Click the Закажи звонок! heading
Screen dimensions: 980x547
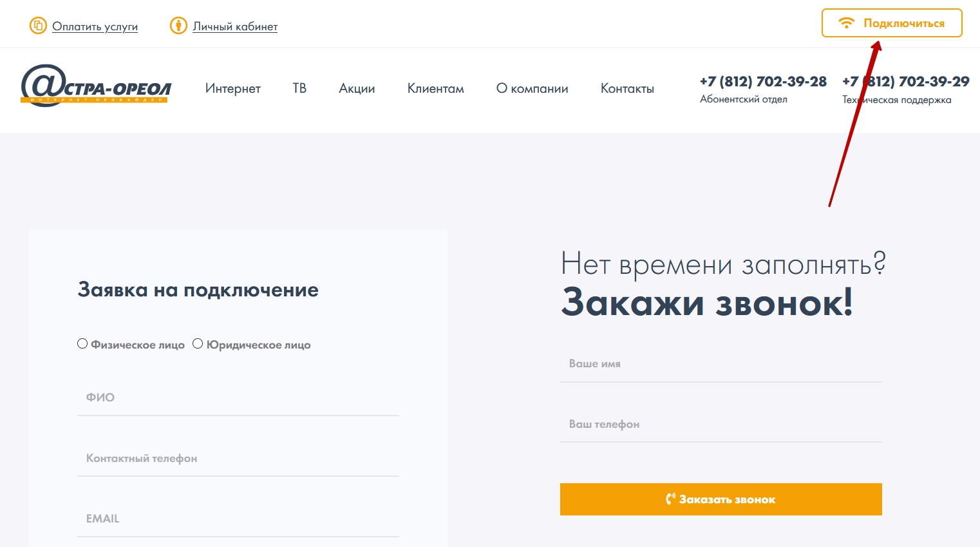click(x=707, y=302)
